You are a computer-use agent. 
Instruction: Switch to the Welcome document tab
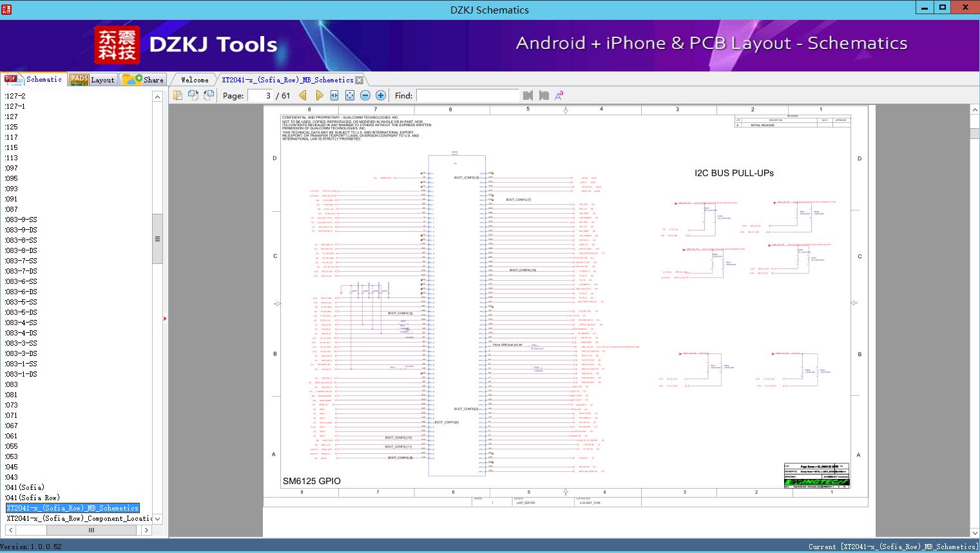click(x=195, y=80)
